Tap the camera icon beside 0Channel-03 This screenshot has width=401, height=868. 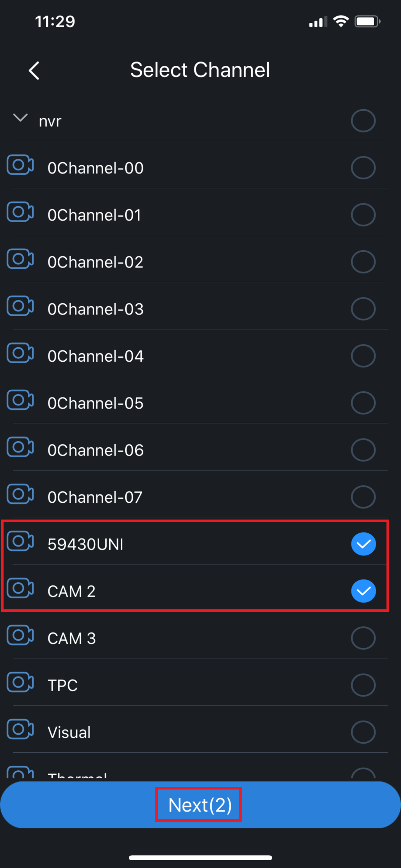tap(20, 306)
